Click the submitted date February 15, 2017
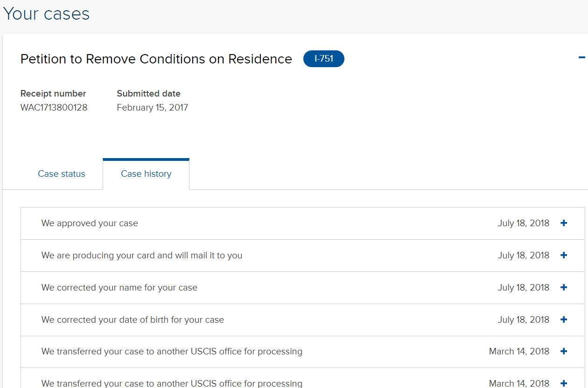This screenshot has height=388, width=588. (152, 108)
